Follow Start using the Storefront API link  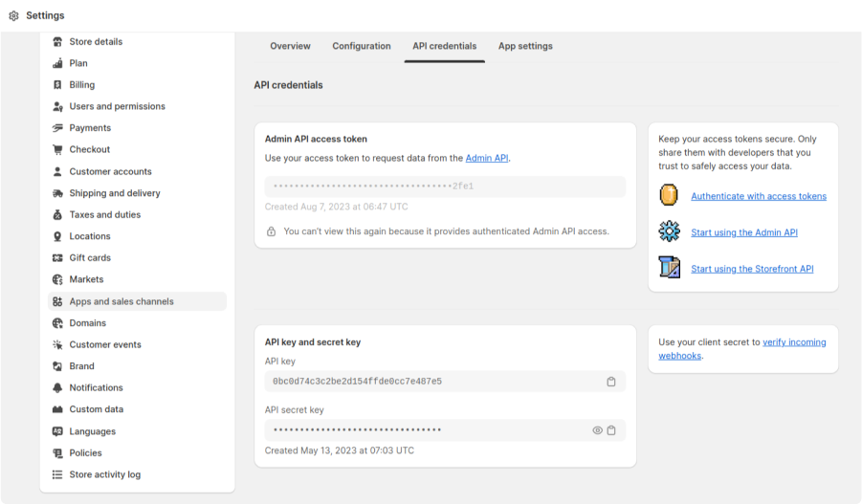click(752, 269)
